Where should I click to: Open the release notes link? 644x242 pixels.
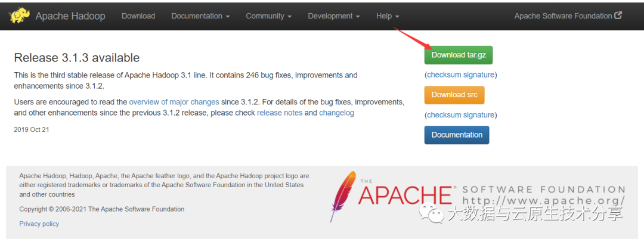click(x=280, y=113)
